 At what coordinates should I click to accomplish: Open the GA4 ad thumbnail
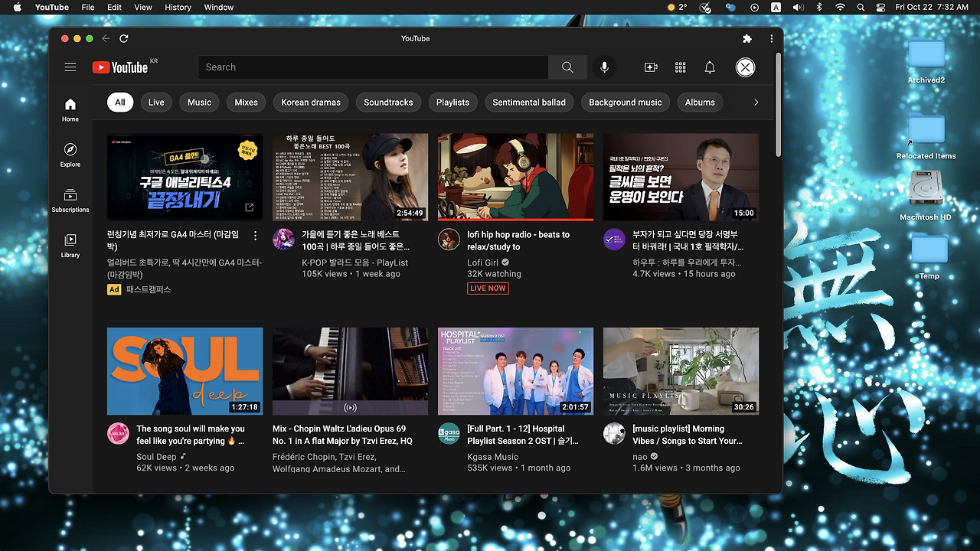[x=185, y=178]
